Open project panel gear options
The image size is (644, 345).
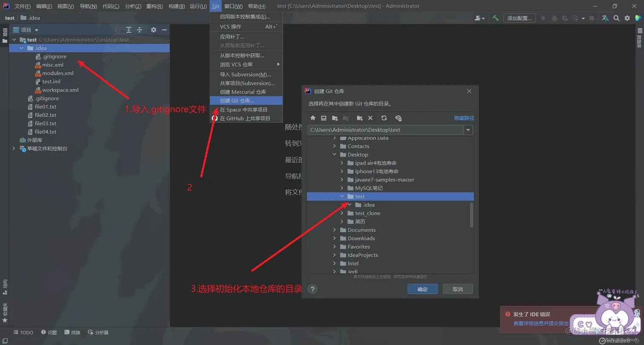pos(153,30)
